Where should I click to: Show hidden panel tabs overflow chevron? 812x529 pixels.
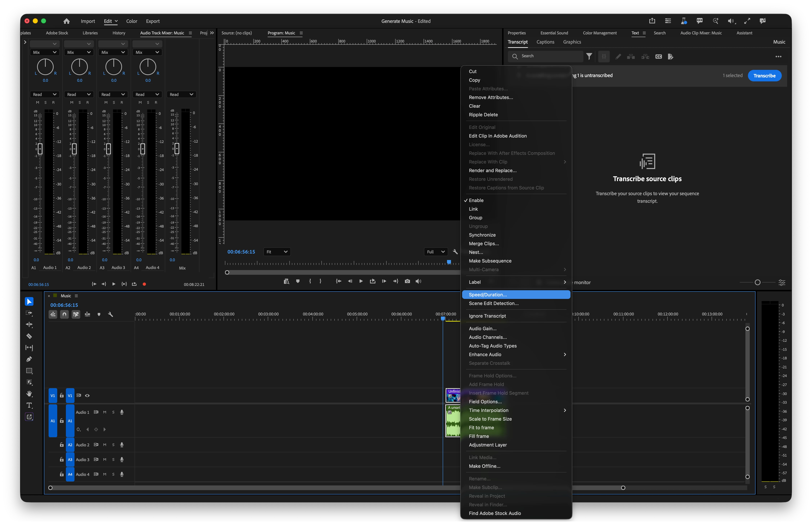click(x=212, y=33)
